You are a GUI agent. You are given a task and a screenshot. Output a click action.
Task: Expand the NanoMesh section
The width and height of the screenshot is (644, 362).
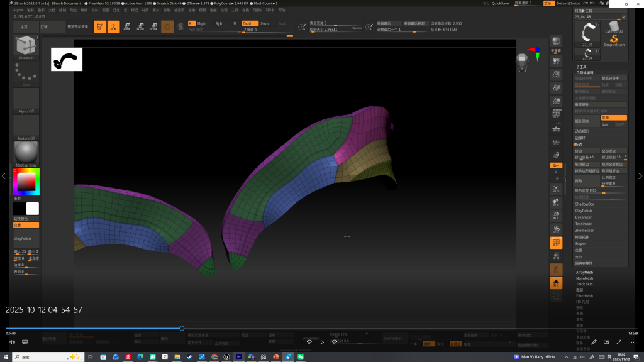coord(584,278)
